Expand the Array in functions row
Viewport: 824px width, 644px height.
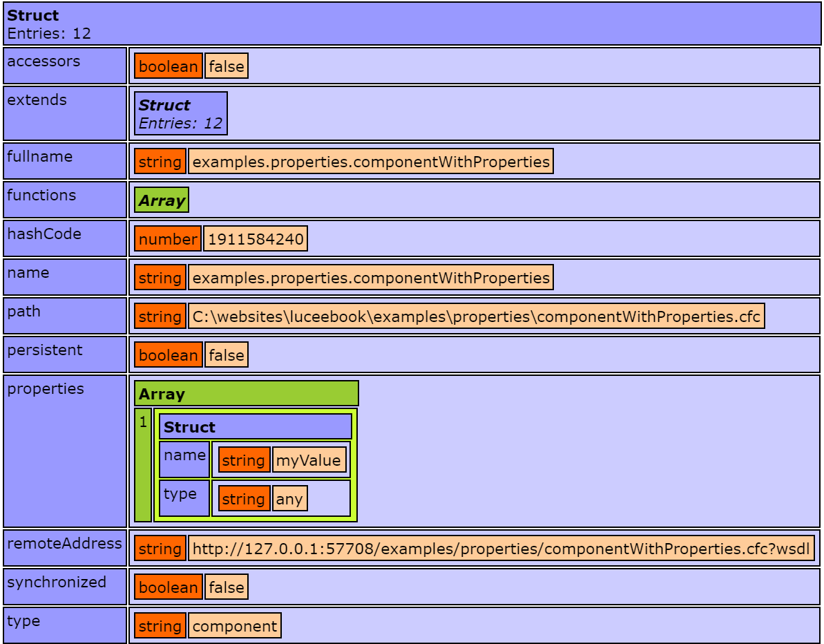pos(162,201)
